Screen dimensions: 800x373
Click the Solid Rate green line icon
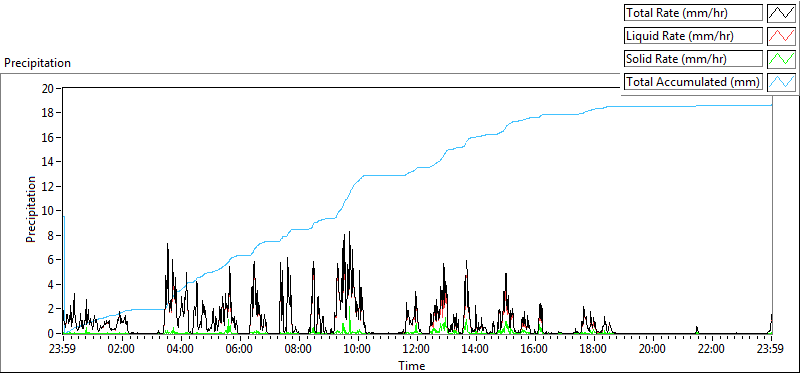(x=782, y=59)
